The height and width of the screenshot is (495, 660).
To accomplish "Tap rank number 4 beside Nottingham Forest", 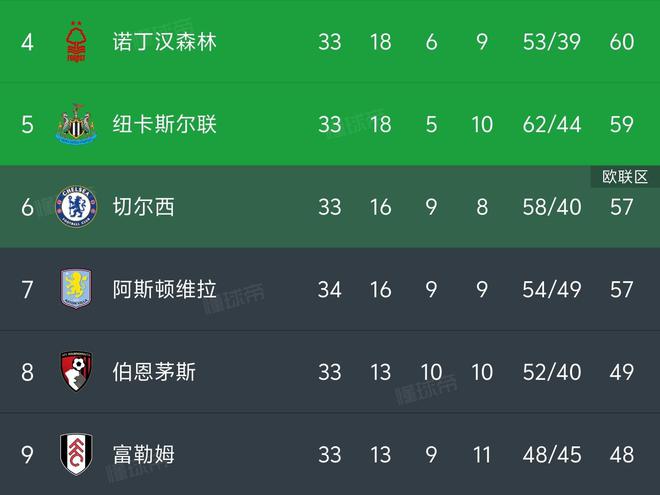I will coord(27,42).
